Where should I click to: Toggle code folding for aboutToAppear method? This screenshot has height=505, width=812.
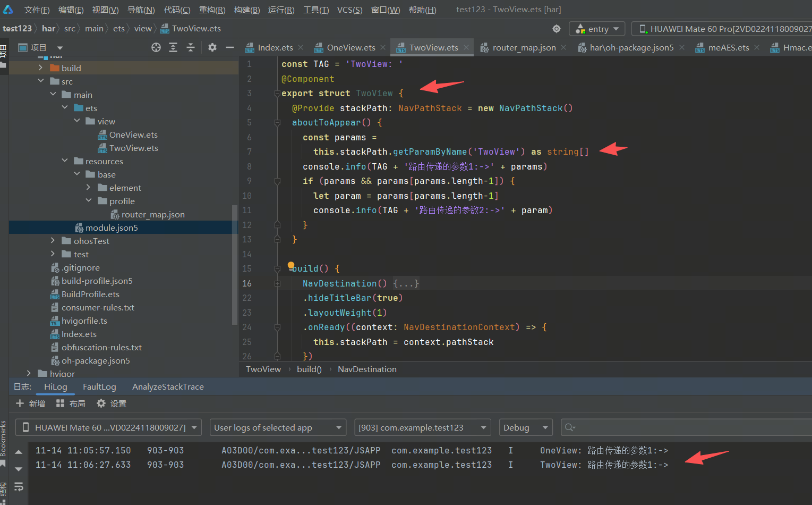277,123
